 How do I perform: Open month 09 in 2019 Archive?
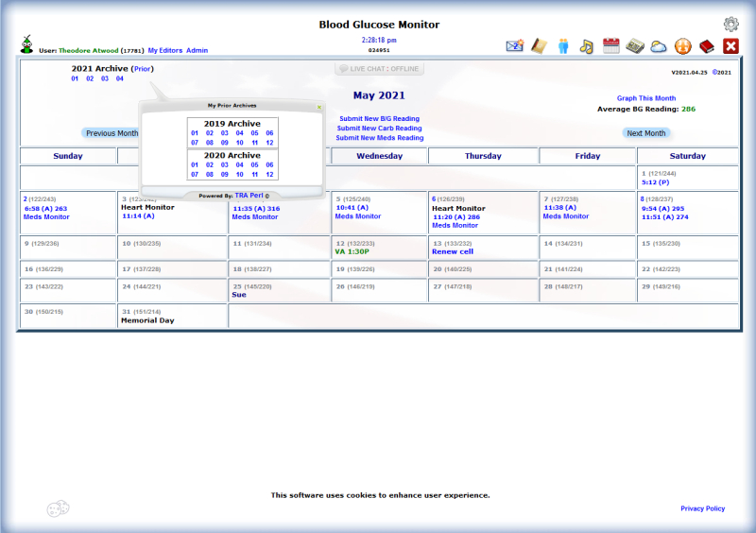pos(224,143)
